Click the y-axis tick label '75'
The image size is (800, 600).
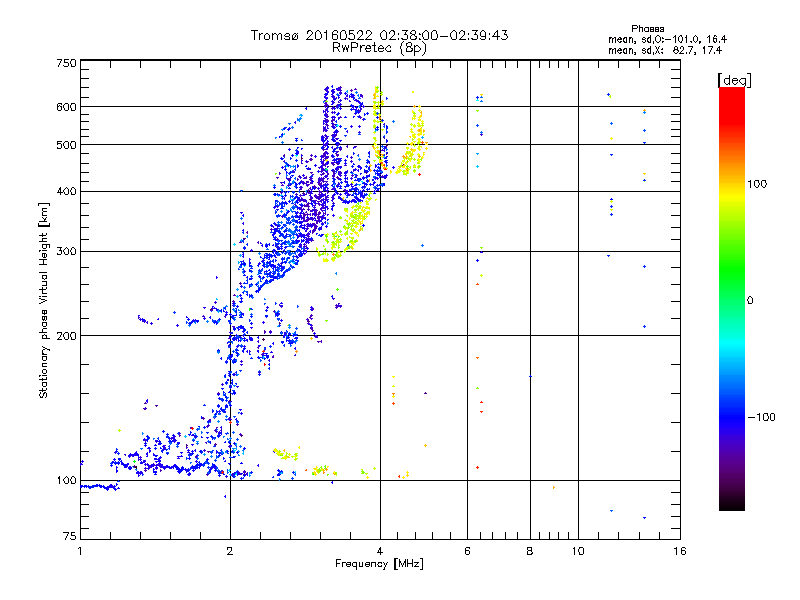[x=70, y=536]
